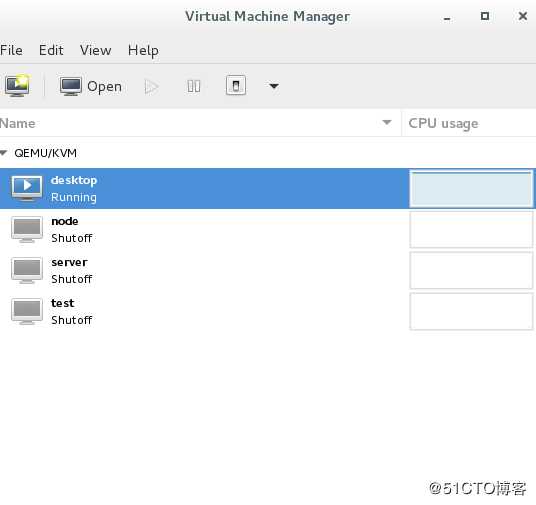Viewport: 536px width, 505px height.
Task: Click the Create new virtual machine icon
Action: (x=17, y=85)
